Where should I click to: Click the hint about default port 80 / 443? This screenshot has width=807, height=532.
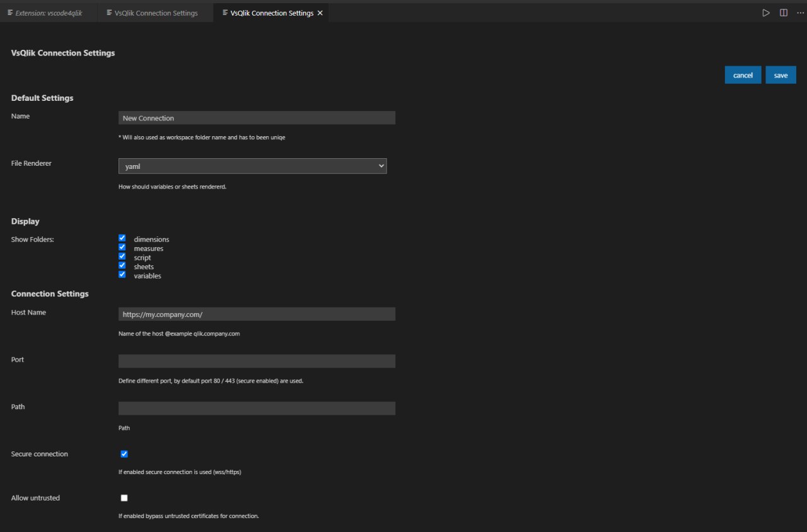[x=211, y=381]
